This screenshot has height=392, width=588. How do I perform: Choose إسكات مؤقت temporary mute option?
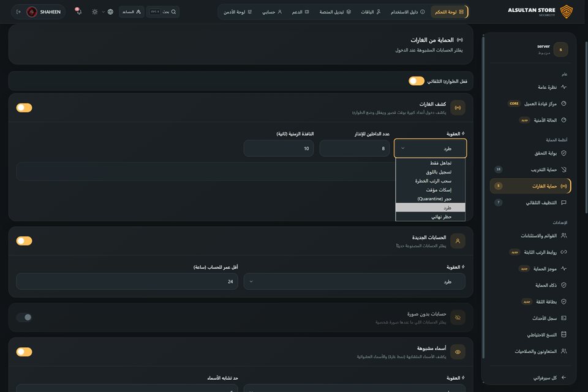tap(430, 190)
